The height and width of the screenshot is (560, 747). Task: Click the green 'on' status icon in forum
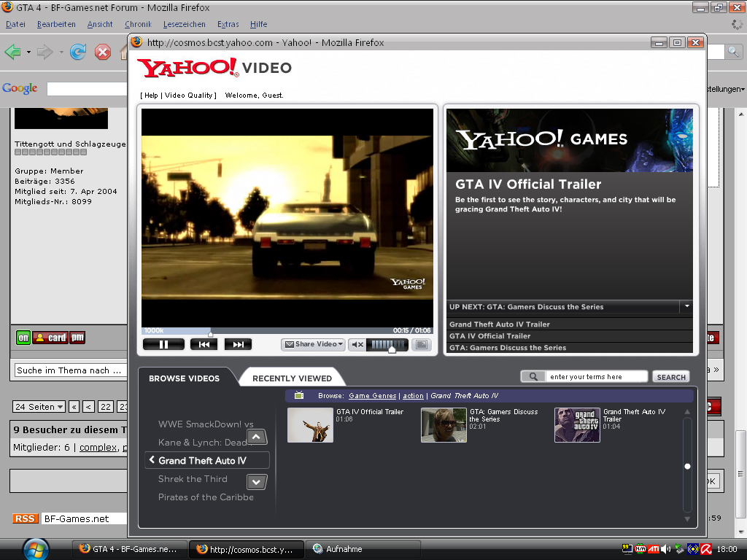(23, 338)
